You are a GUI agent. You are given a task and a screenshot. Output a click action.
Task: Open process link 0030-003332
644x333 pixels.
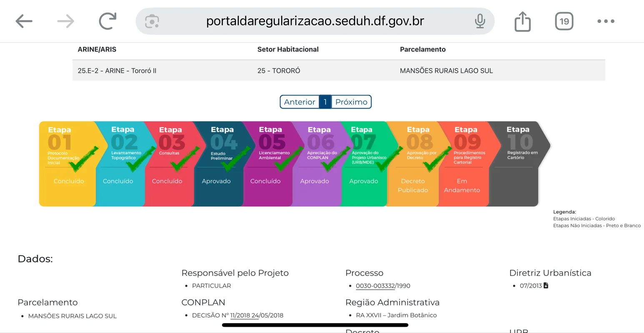[x=375, y=286]
